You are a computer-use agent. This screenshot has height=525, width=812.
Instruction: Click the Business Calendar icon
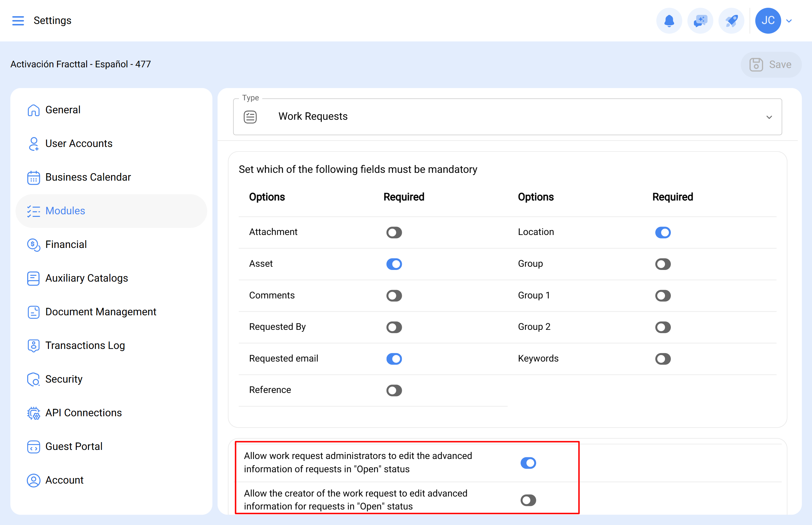[33, 177]
